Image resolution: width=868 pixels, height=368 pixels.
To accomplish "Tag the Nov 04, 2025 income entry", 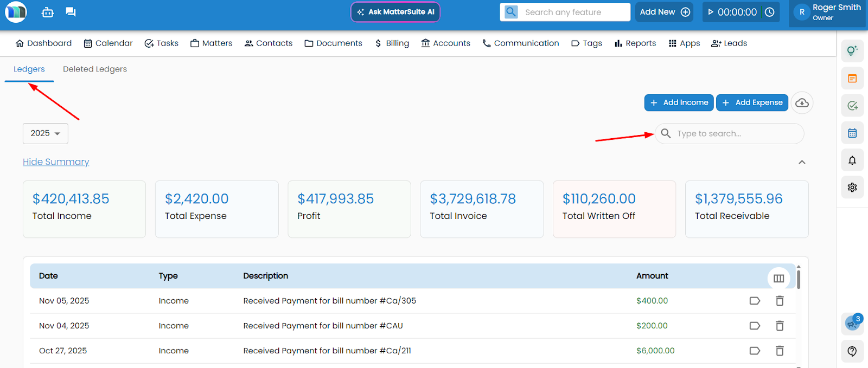I will click(755, 326).
